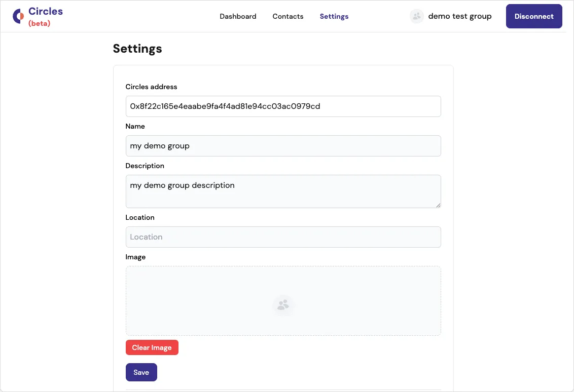Focus the Circles address field
Viewport: 574px width, 392px height.
click(283, 106)
